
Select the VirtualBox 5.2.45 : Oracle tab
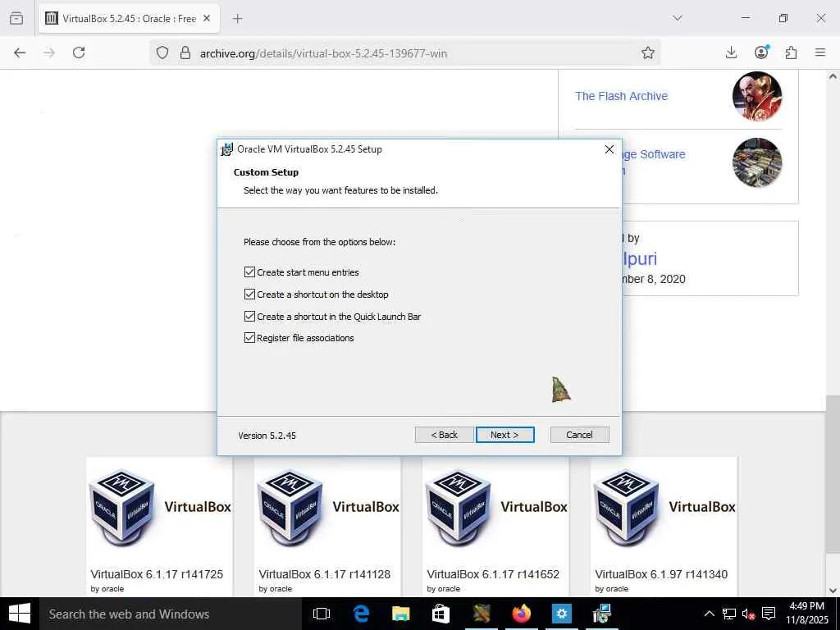(x=129, y=19)
